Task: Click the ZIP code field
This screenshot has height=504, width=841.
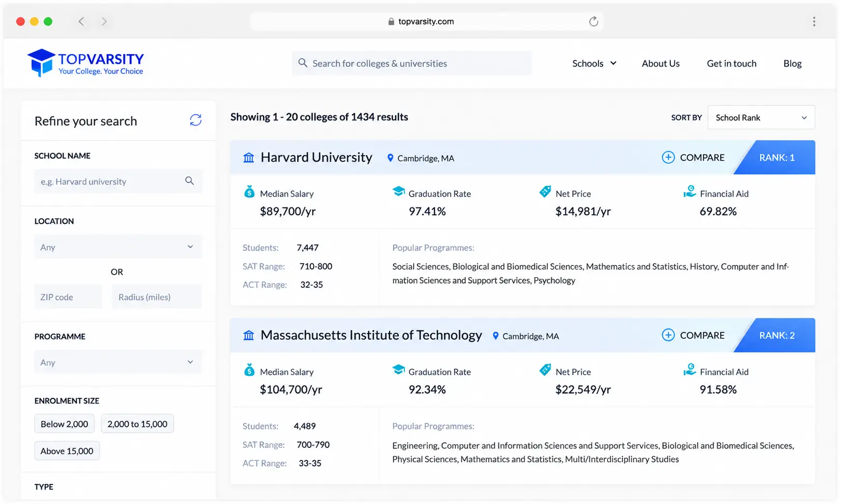Action: 68,297
